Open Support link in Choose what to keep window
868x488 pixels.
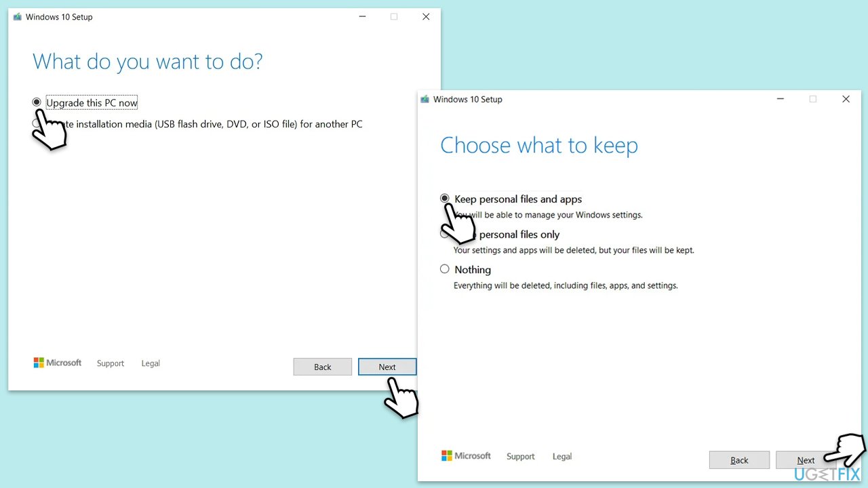point(521,456)
